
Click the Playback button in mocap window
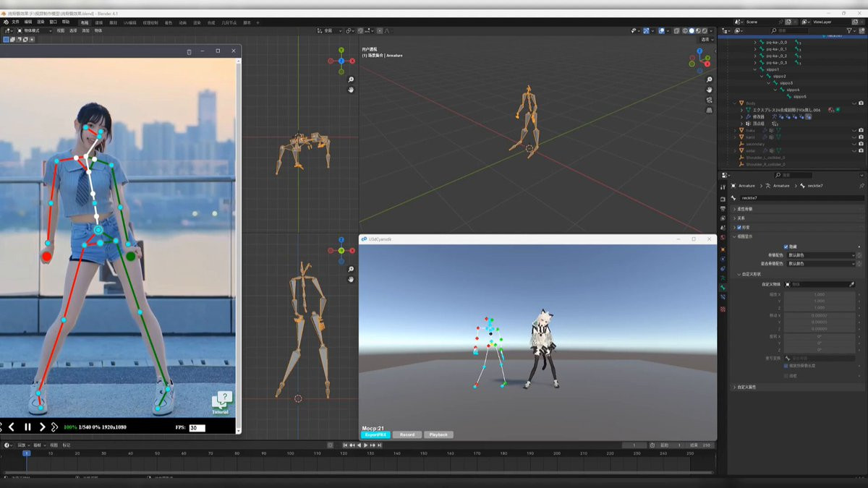438,435
